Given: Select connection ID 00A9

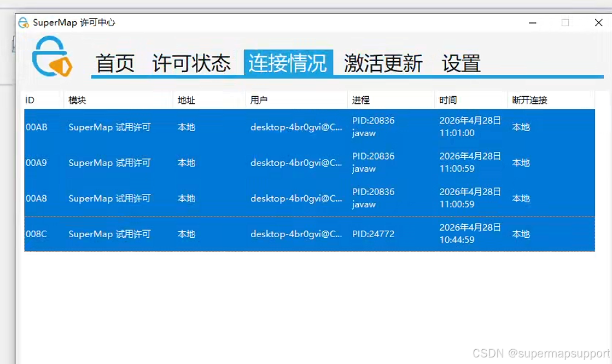Looking at the screenshot, I should coord(36,163).
